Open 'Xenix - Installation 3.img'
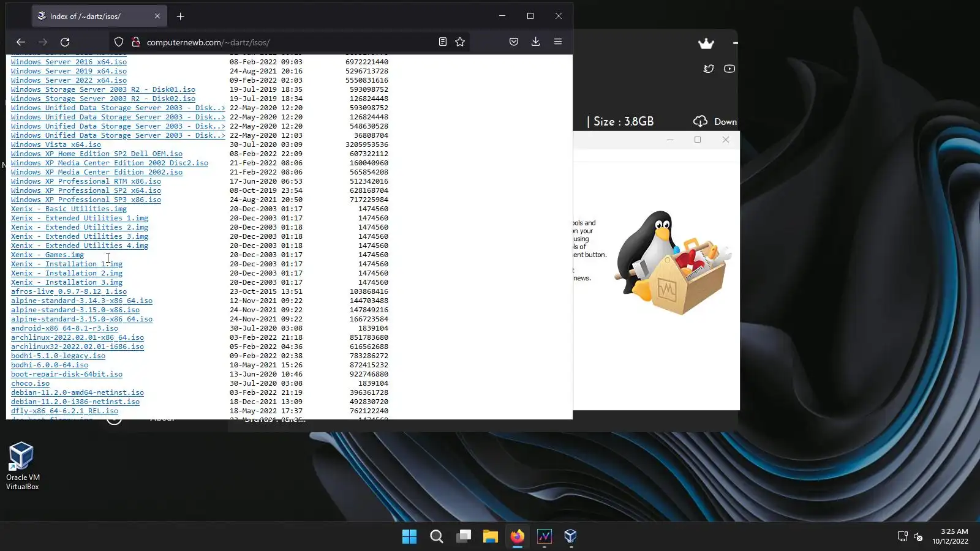 pyautogui.click(x=67, y=282)
